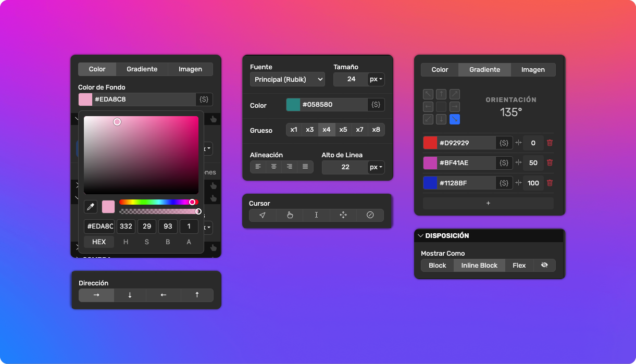The height and width of the screenshot is (364, 636).
Task: Set gradient orientation to up-right arrow
Action: (455, 94)
